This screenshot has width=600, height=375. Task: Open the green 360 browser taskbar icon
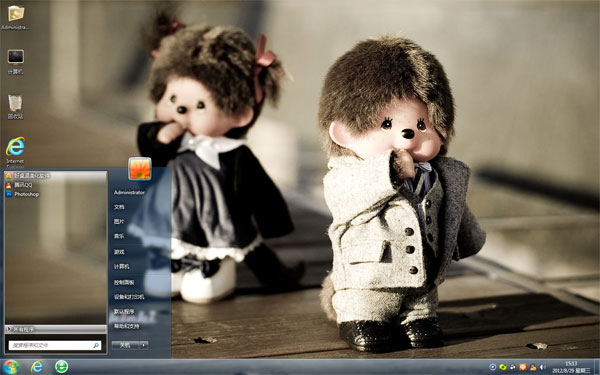click(61, 367)
